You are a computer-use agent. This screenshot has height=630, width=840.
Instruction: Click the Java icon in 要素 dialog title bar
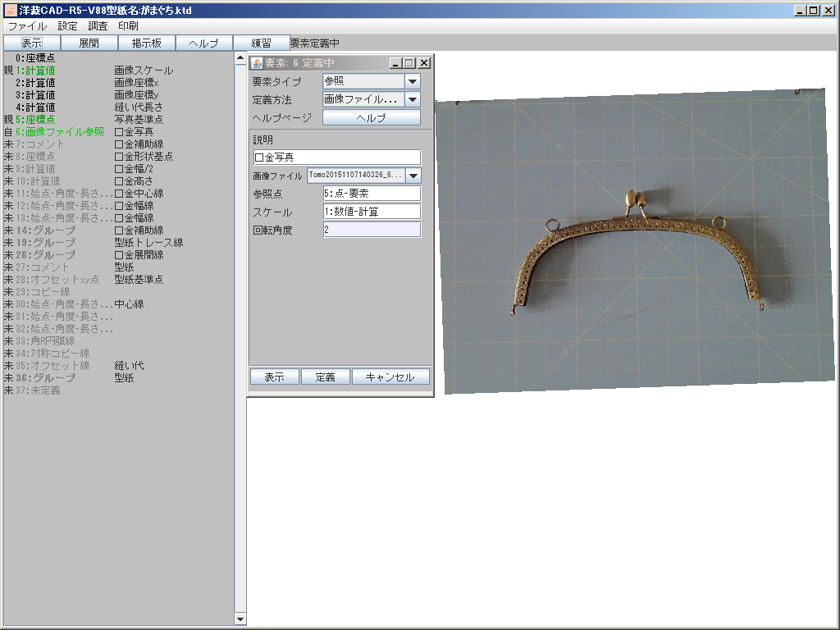(x=257, y=63)
